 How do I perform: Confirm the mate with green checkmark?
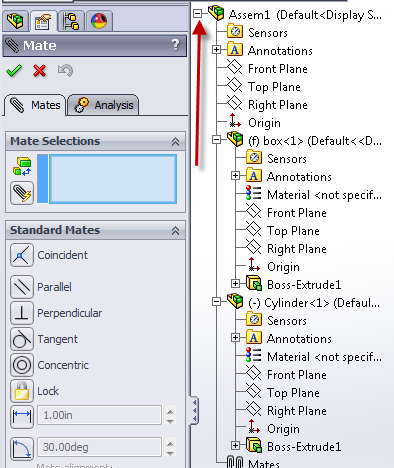(x=14, y=70)
